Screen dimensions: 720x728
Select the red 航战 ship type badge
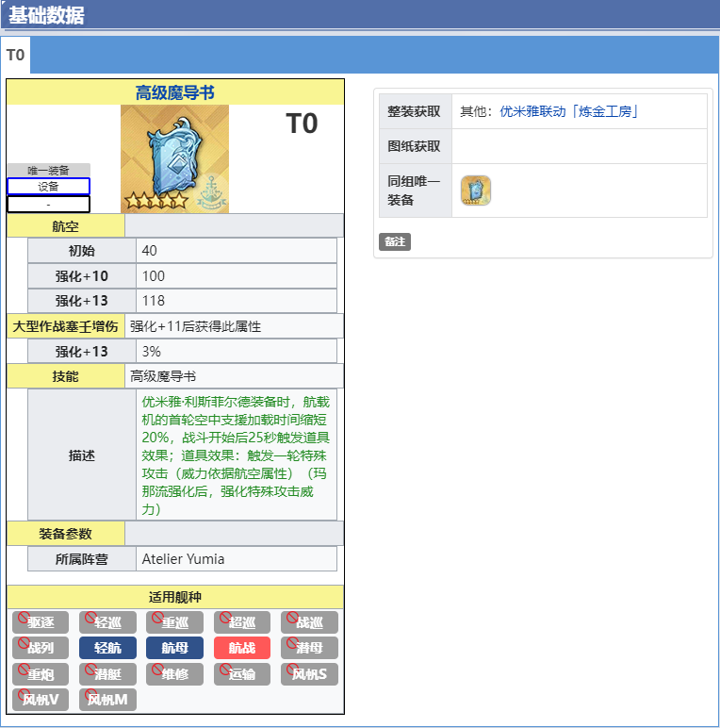coord(242,648)
